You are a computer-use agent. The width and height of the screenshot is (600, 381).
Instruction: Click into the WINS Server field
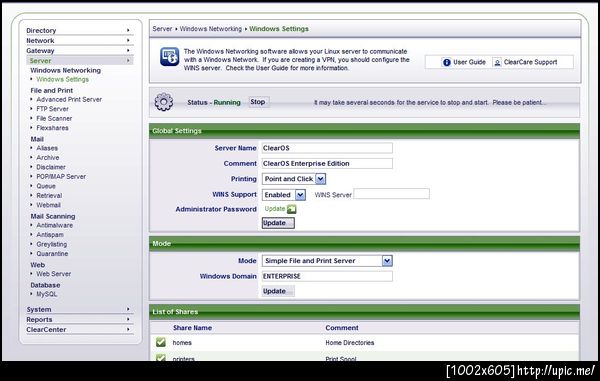pos(391,194)
